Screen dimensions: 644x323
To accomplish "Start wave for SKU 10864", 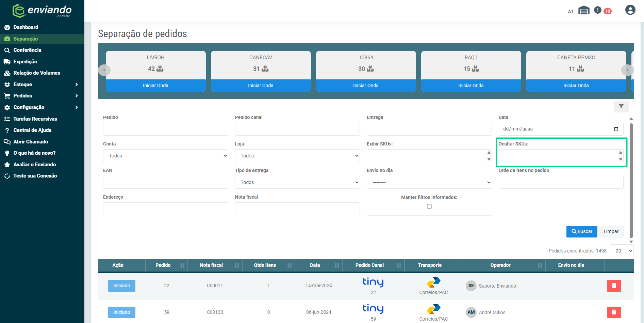I will click(x=366, y=86).
